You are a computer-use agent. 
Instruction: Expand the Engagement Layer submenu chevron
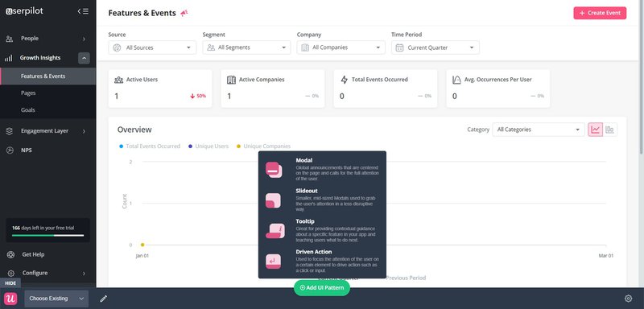click(84, 131)
